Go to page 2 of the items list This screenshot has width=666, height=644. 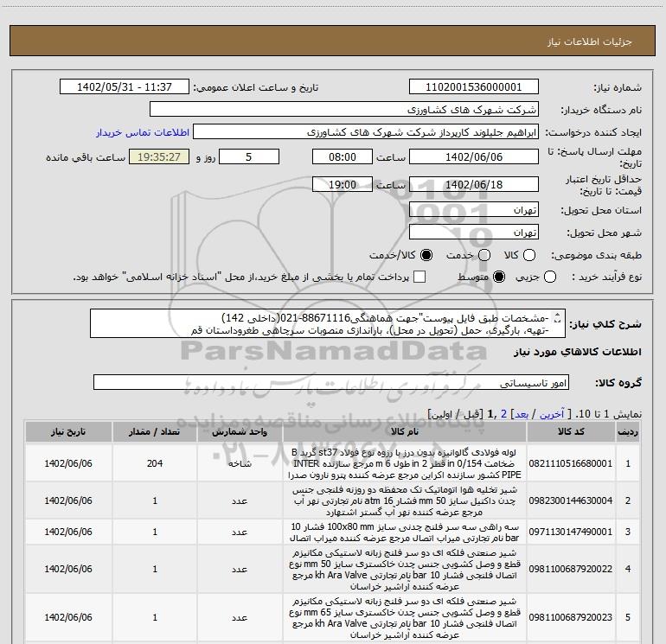(x=503, y=414)
